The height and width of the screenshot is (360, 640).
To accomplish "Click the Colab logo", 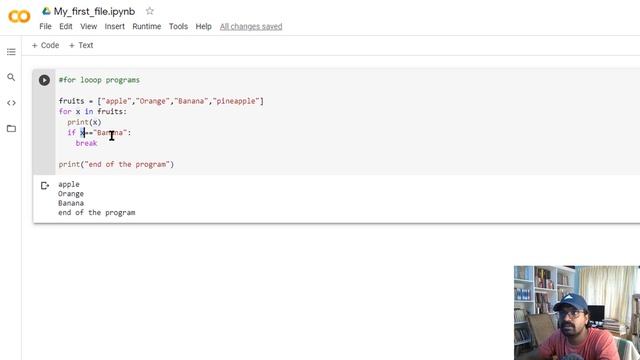I will pos(19,16).
